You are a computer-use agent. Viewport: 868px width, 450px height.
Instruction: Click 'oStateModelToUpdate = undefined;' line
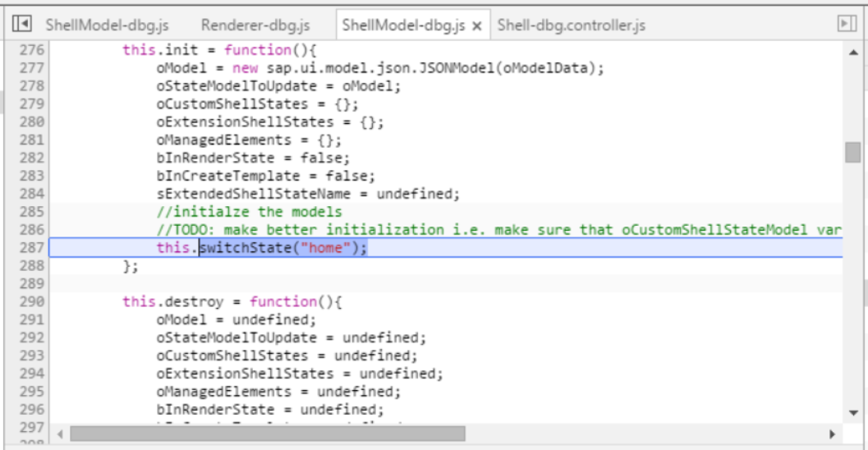tap(292, 337)
